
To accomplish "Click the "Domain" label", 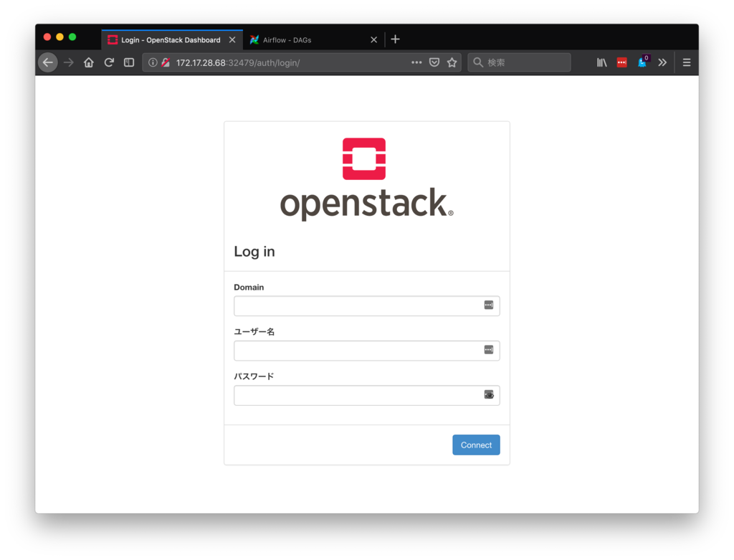I will [249, 287].
